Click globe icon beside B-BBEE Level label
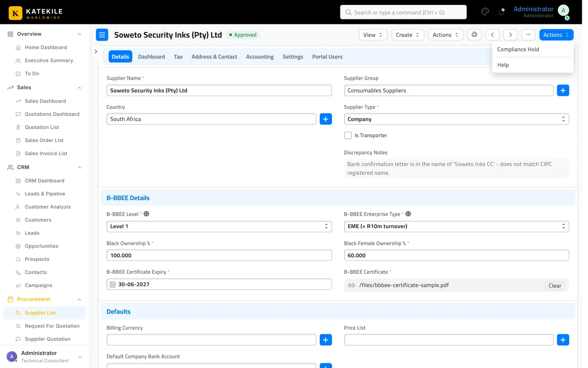This screenshot has height=368, width=588. (x=146, y=214)
